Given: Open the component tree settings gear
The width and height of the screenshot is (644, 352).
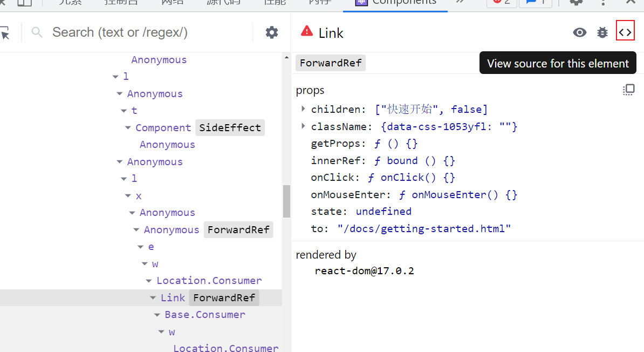Looking at the screenshot, I should pos(271,32).
